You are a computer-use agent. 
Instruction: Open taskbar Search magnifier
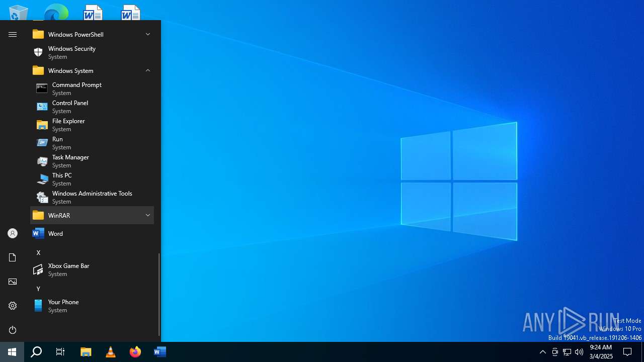coord(36,352)
